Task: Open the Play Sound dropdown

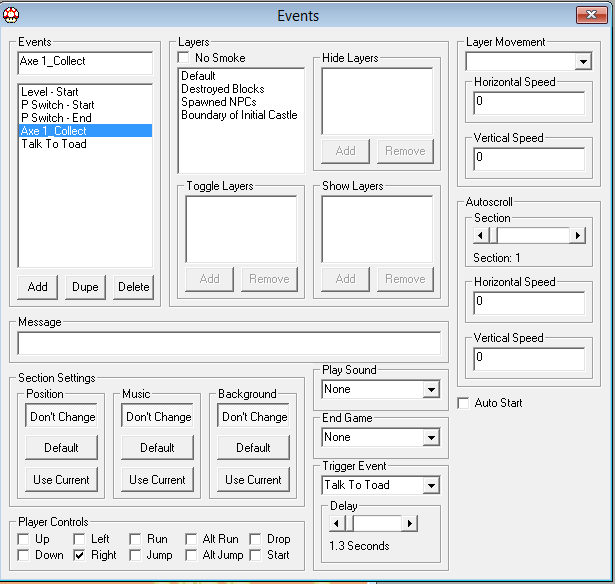Action: (431, 389)
